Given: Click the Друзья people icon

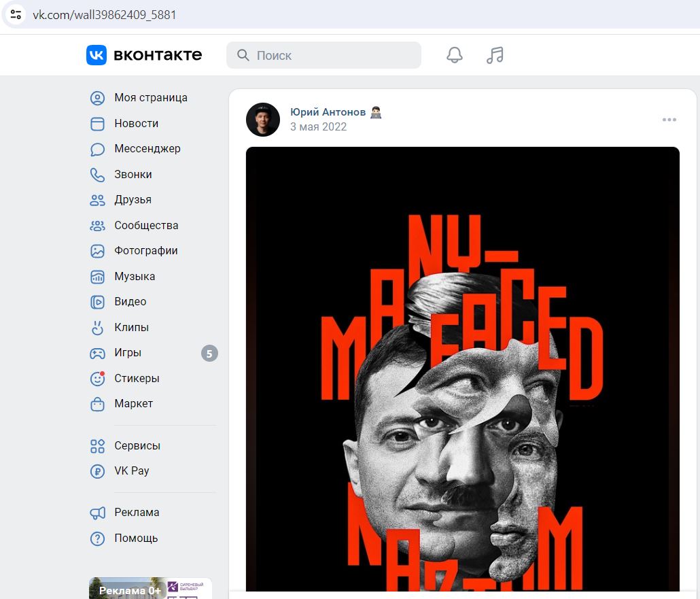Looking at the screenshot, I should [x=97, y=200].
